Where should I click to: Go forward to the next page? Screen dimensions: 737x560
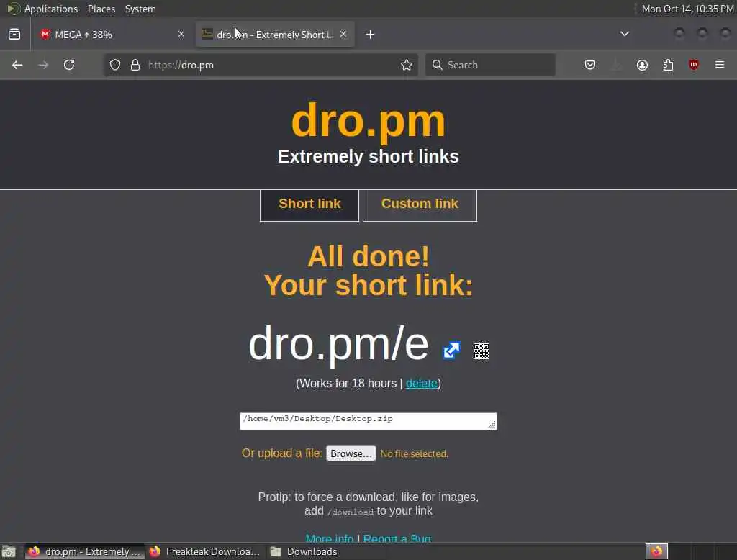(43, 65)
